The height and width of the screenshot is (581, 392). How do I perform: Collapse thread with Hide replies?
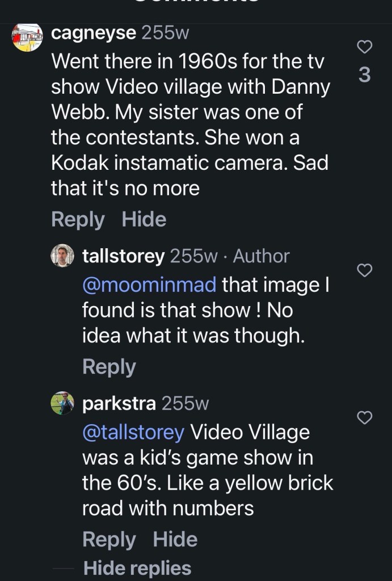137,567
